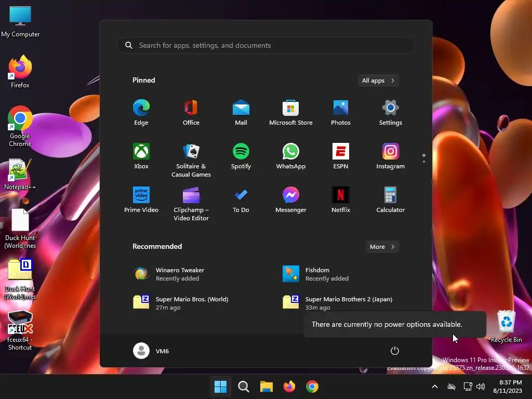Screen dimensions: 532x399
Task: Select My Computer desktop icon
Action: 20,22
